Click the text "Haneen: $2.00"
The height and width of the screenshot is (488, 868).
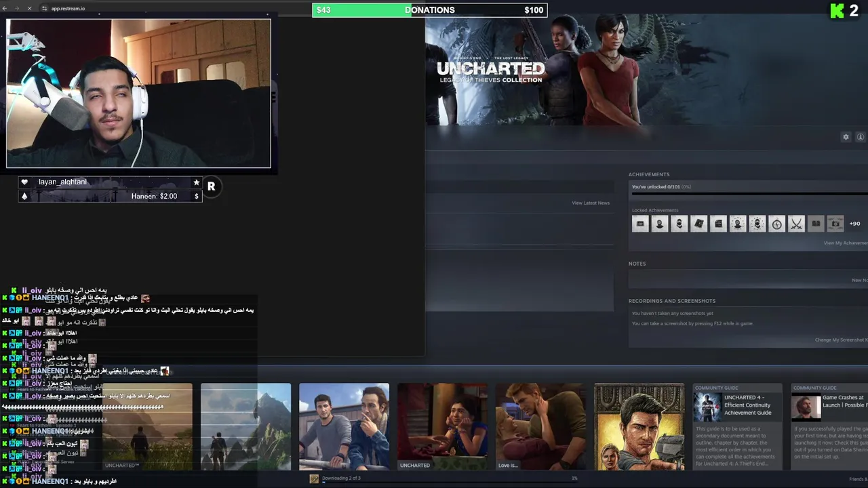click(x=154, y=196)
